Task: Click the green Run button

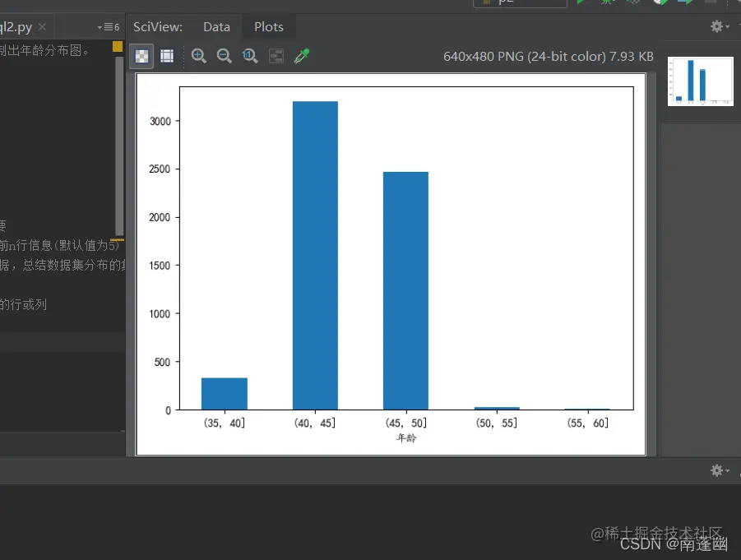Action: tap(581, 2)
